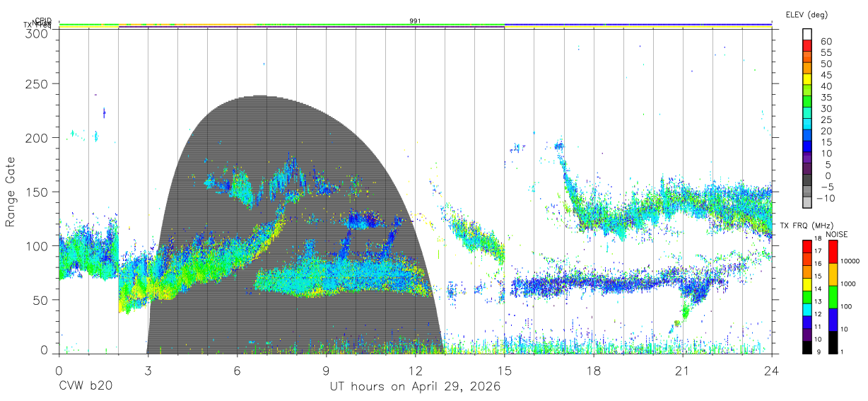Select the red top swatch of NOISE bar
Screen dimensions: 868x401
833,251
